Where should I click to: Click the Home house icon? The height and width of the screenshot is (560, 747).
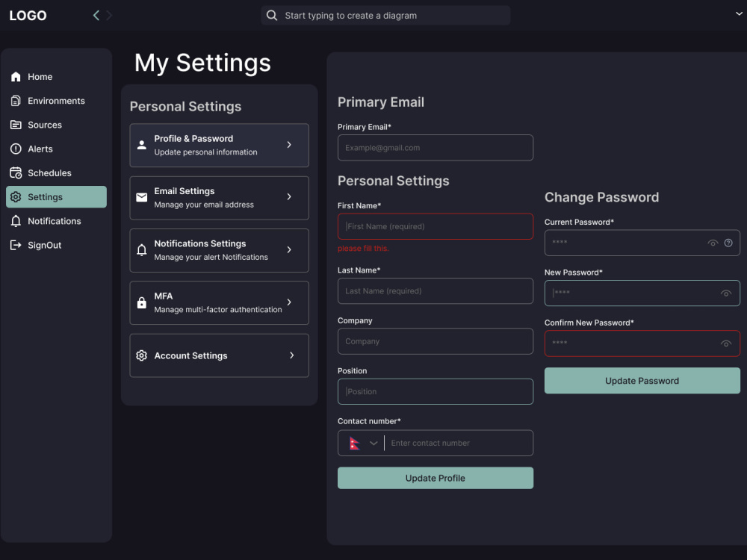16,77
